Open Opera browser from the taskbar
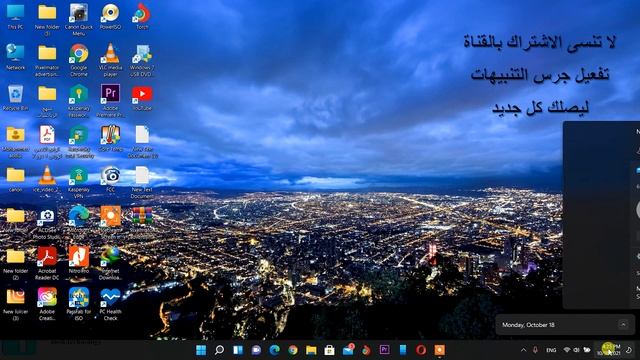This screenshot has width=640, height=360. click(421, 350)
